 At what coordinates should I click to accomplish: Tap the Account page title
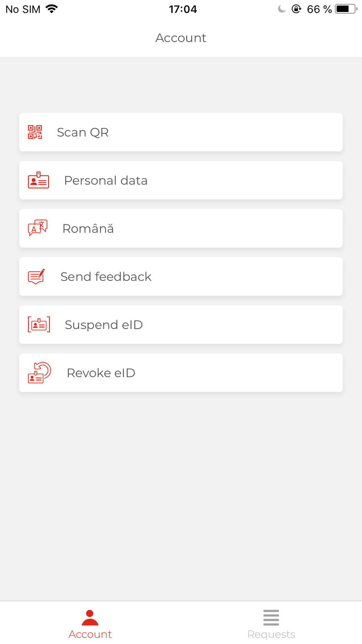(x=181, y=38)
